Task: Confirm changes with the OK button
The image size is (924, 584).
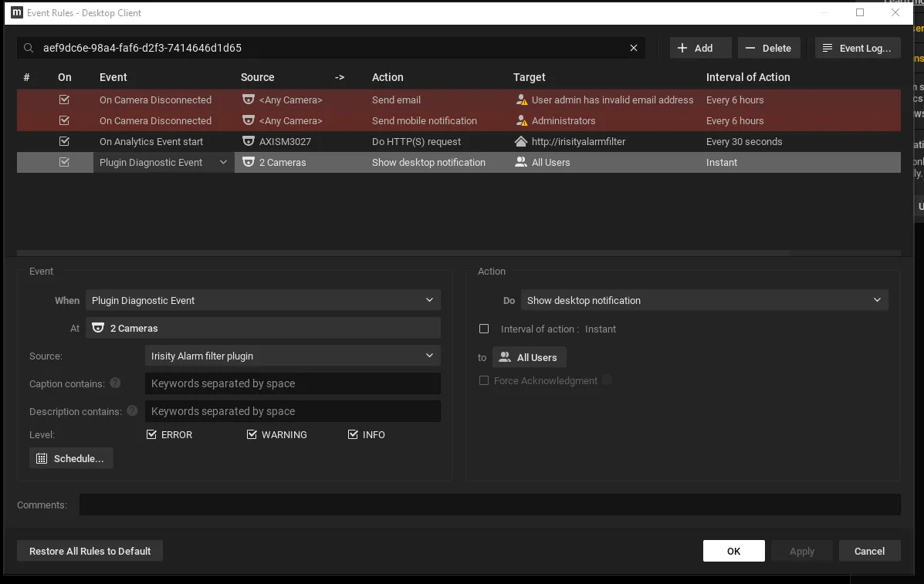Action: coord(733,551)
